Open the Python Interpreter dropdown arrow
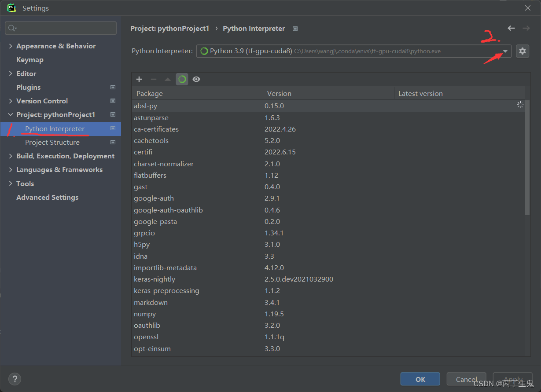This screenshot has width=541, height=392. 505,51
